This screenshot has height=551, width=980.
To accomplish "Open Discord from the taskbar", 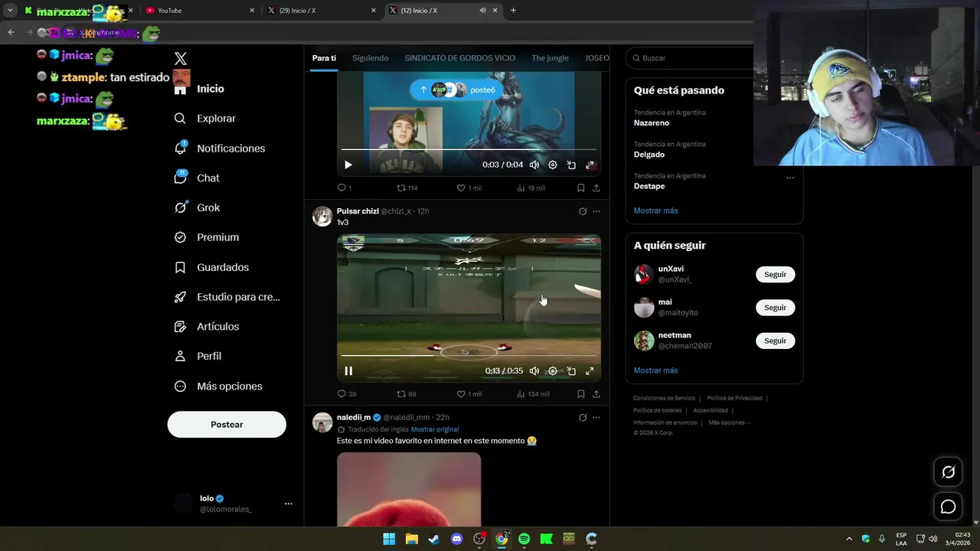I will (457, 539).
